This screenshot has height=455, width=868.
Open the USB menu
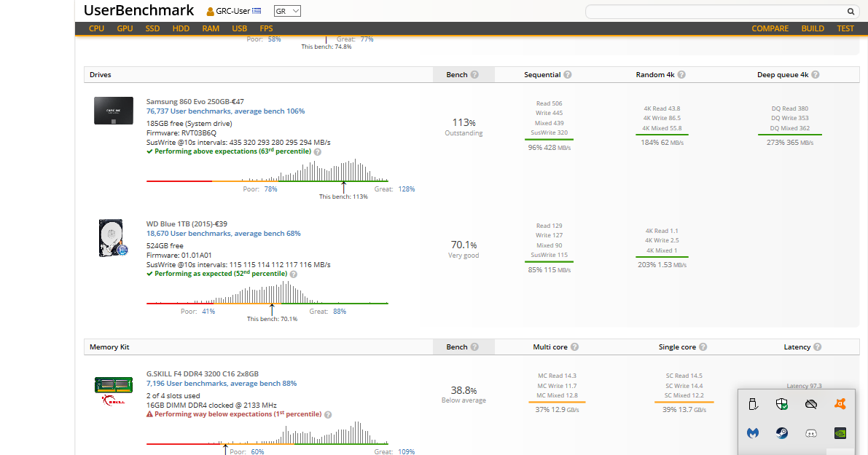point(239,28)
